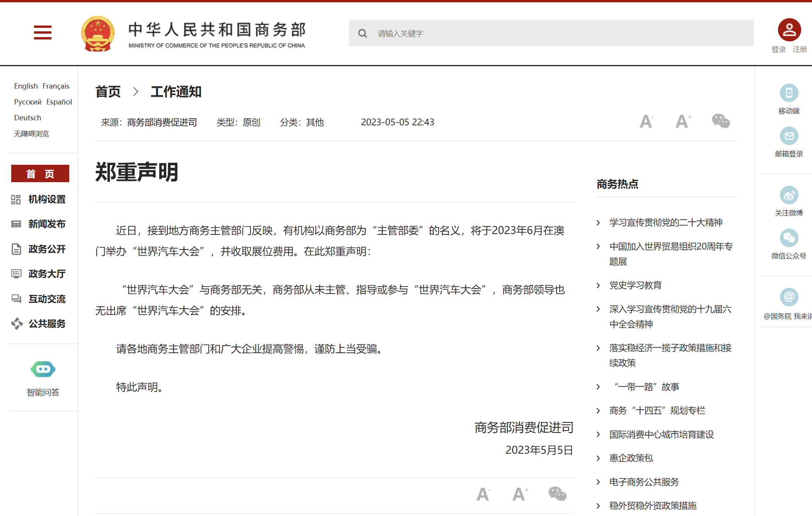This screenshot has width=812, height=516.
Task: Open the hamburger menu icon
Action: tap(43, 32)
